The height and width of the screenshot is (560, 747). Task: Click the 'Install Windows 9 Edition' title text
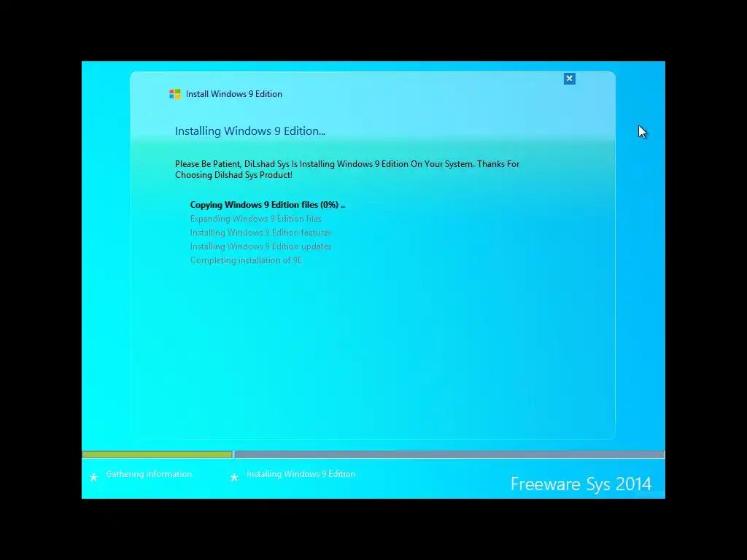point(234,94)
